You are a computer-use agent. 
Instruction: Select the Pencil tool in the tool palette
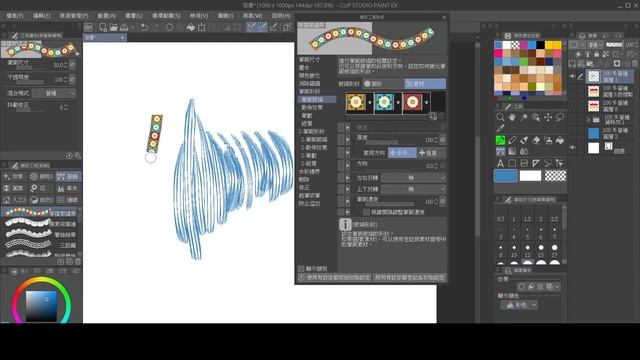click(x=512, y=140)
